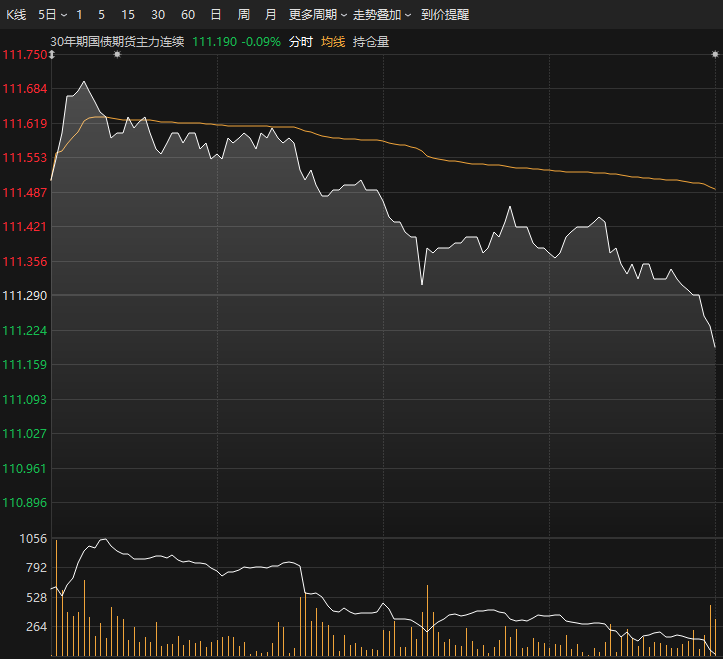Switch to 日 daily period
Image resolution: width=723 pixels, height=659 pixels.
click(x=216, y=15)
